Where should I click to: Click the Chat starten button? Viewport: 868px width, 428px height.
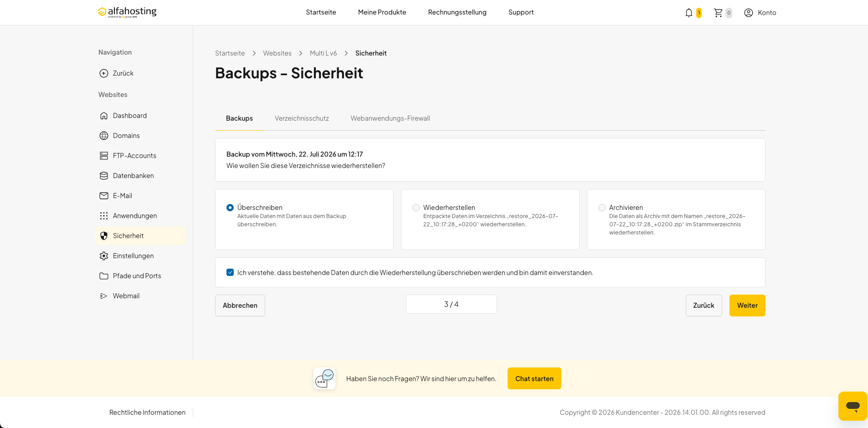click(x=534, y=378)
